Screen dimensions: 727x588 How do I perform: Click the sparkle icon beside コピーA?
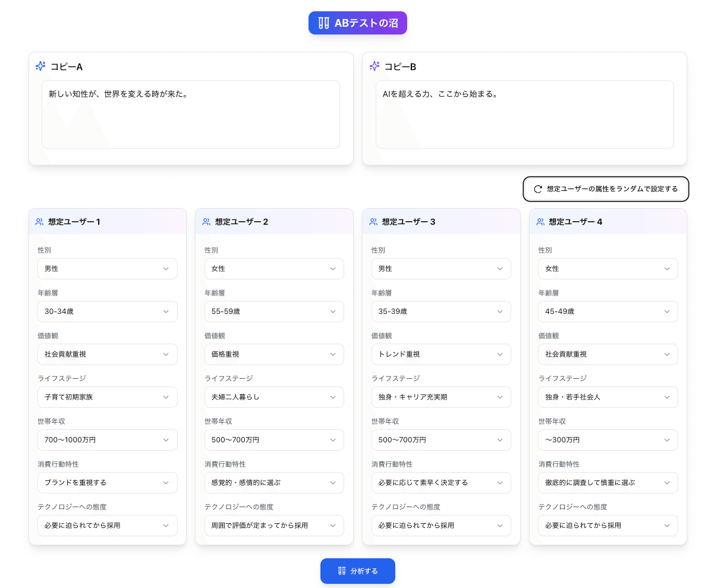point(40,66)
